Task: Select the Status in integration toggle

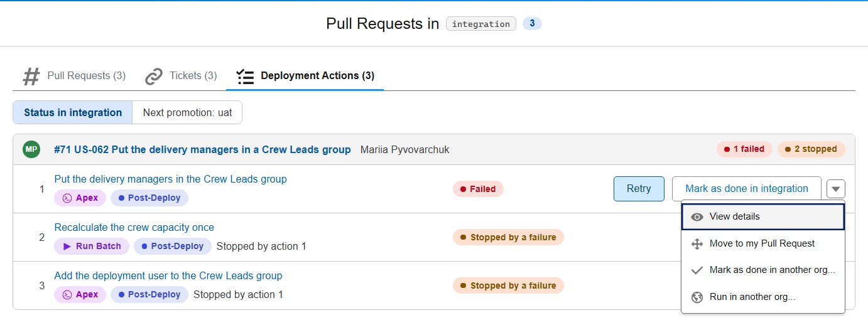Action: point(73,113)
